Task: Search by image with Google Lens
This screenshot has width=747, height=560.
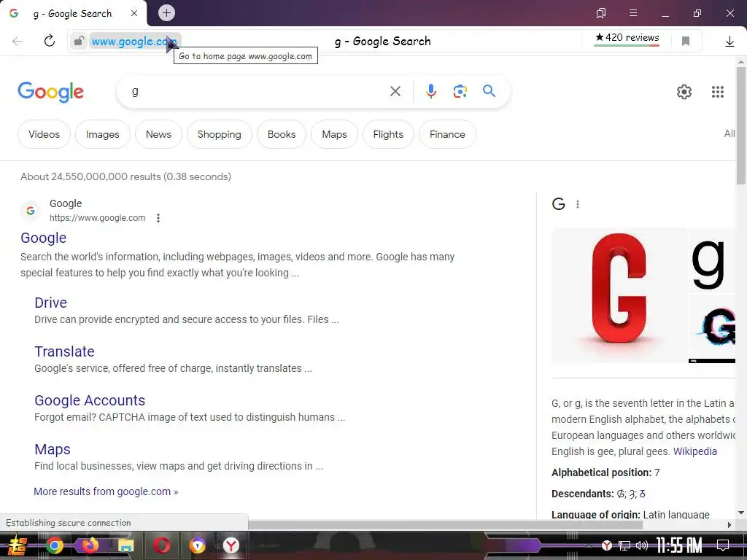Action: pyautogui.click(x=460, y=91)
